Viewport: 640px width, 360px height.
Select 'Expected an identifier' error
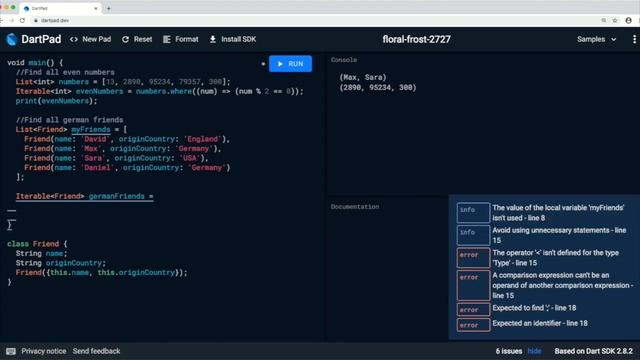[x=544, y=324]
